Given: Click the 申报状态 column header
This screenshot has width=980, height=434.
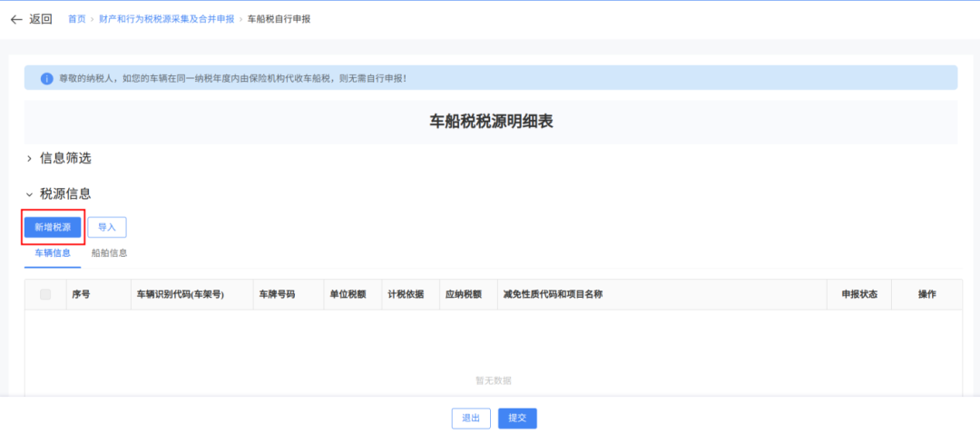Looking at the screenshot, I should pyautogui.click(x=860, y=294).
